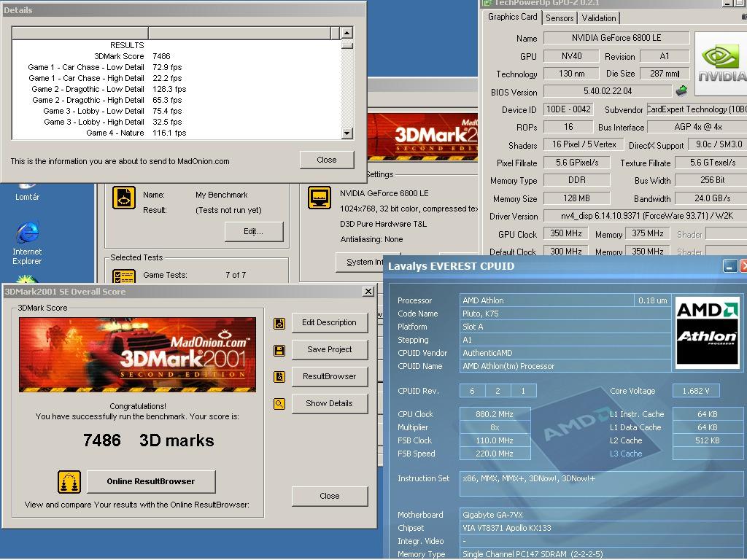747x560 pixels.
Task: Click the Save Project disk icon
Action: coord(279,351)
